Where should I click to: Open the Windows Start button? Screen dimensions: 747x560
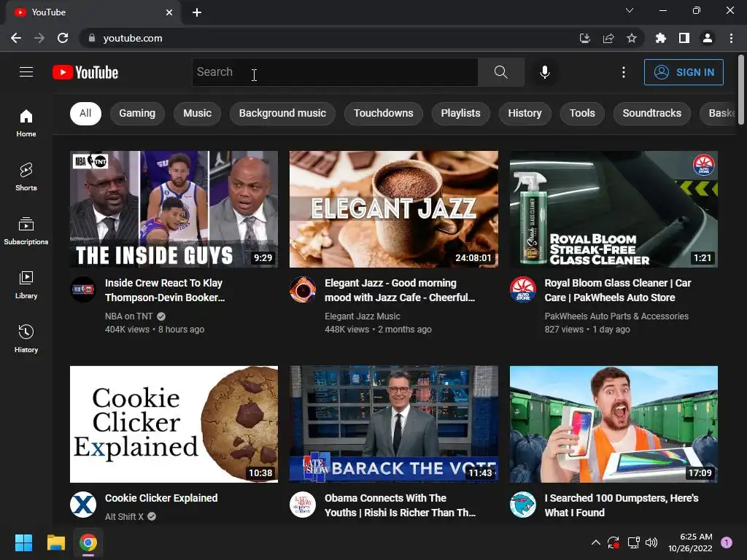coord(23,542)
